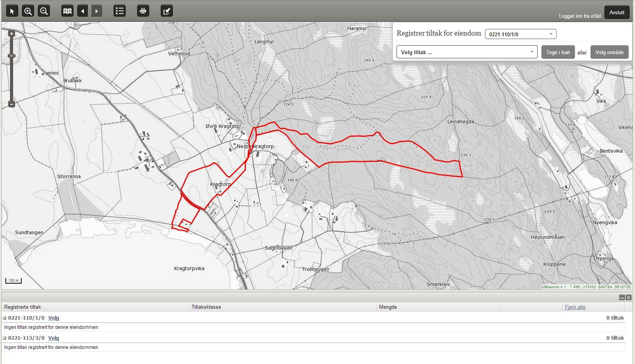Go forward to next map view
Viewport: 635px width, 364px height.
[97, 11]
